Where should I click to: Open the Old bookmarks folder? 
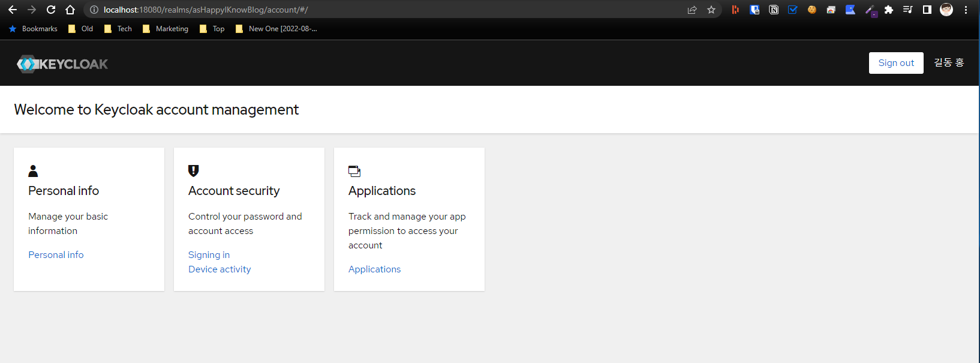(81, 29)
